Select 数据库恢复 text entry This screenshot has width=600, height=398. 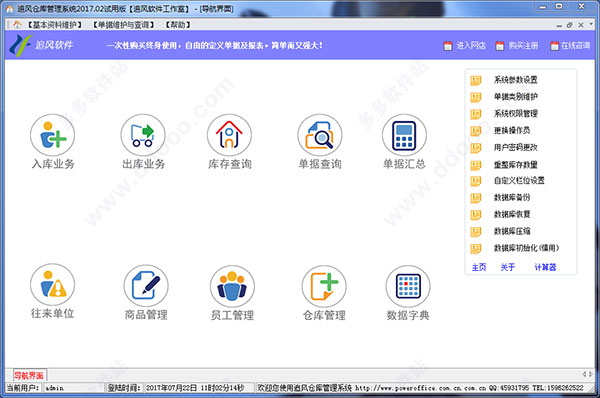coord(512,214)
